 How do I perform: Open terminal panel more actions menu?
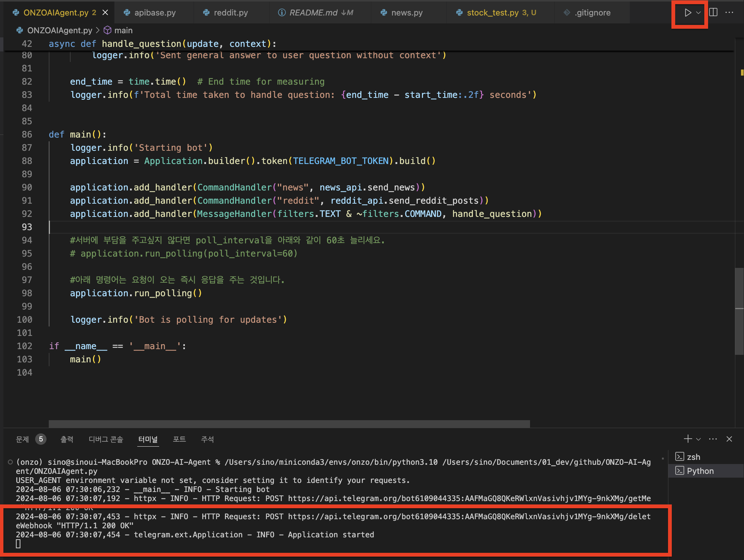[x=713, y=439]
